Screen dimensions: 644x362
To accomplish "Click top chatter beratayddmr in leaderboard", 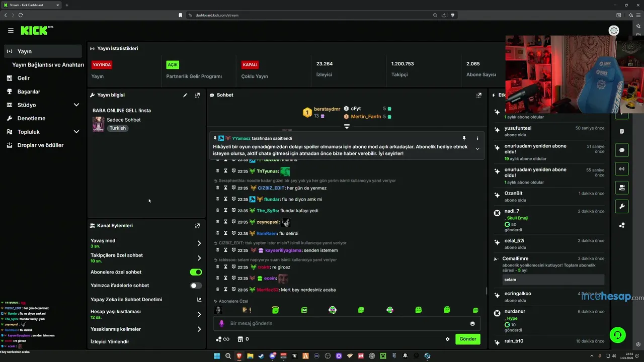I will [x=327, y=109].
